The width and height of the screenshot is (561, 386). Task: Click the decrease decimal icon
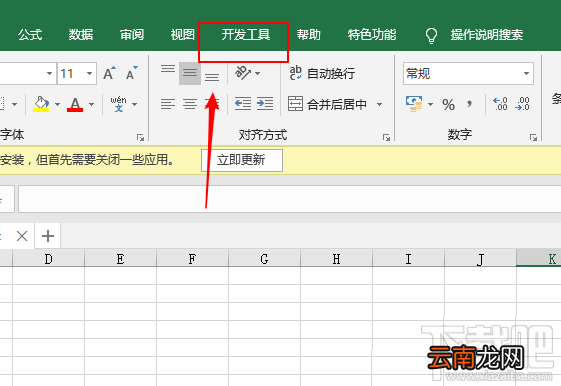coord(522,104)
